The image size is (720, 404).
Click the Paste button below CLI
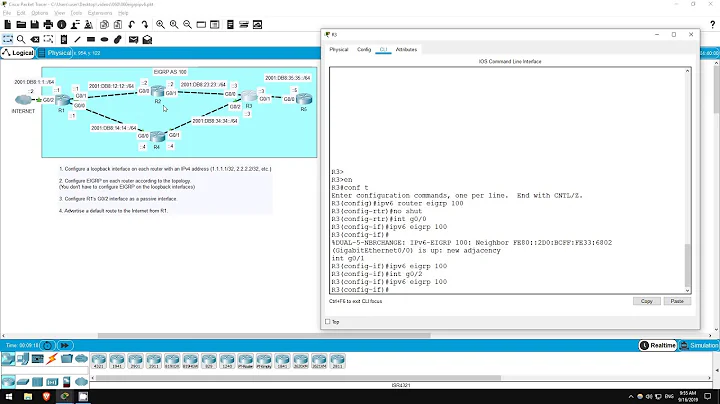pyautogui.click(x=677, y=301)
